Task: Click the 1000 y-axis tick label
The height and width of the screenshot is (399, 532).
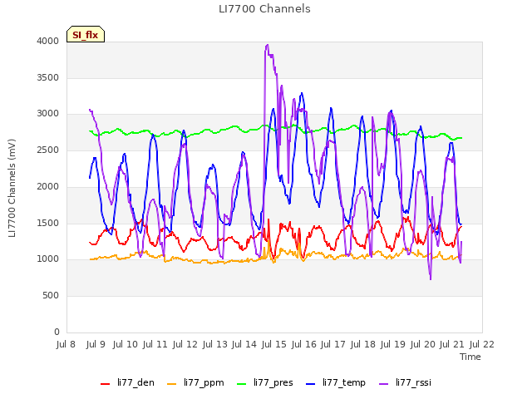Action: (48, 259)
